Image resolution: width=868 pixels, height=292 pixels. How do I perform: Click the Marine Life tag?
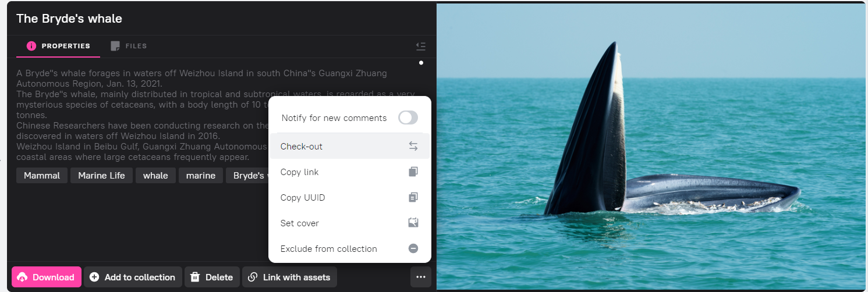tap(101, 176)
